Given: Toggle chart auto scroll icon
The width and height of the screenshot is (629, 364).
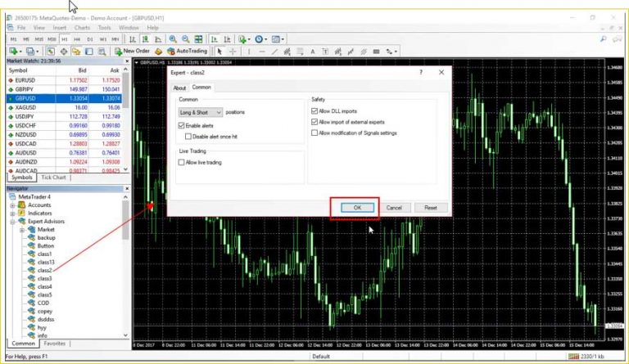Looking at the screenshot, I should point(215,39).
